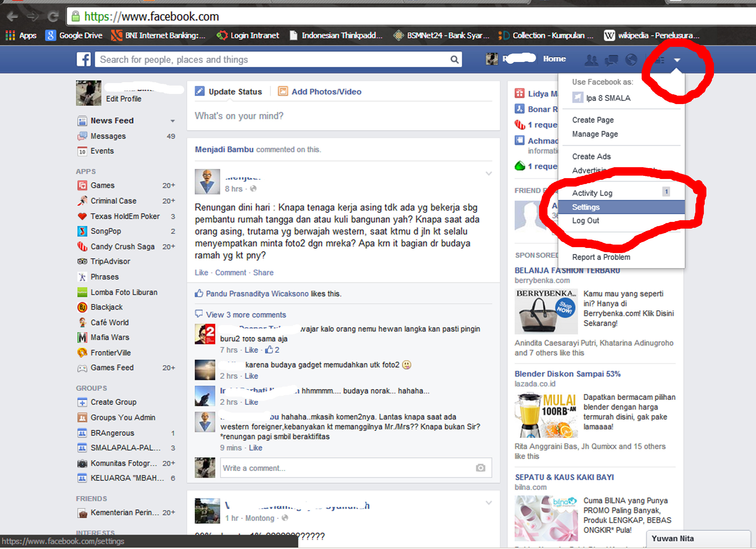Open BNI Internet Banking bookmark

[158, 35]
